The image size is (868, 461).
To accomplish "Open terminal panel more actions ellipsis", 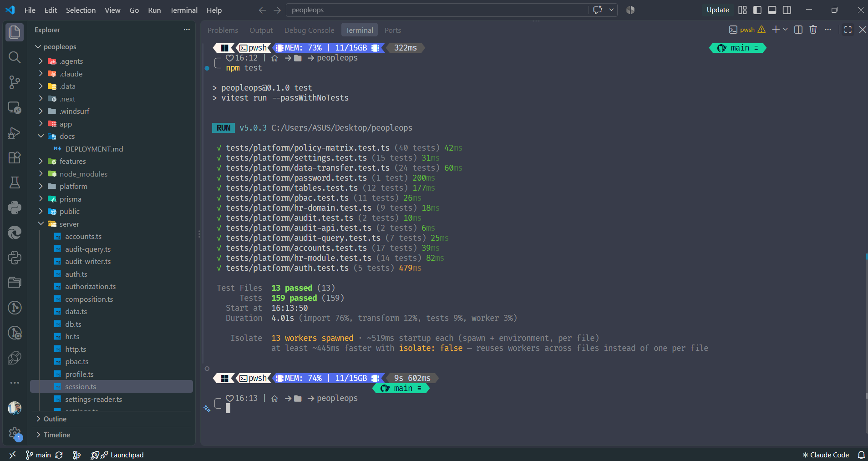I will click(828, 30).
